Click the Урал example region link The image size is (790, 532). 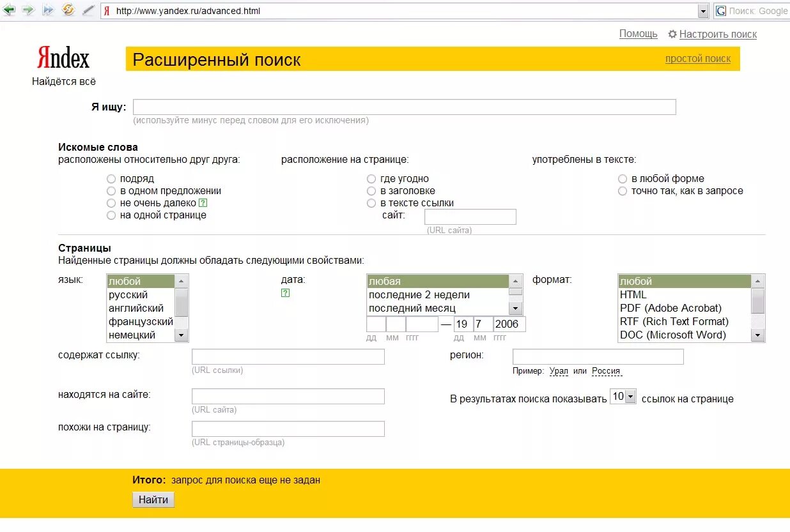[x=559, y=370]
